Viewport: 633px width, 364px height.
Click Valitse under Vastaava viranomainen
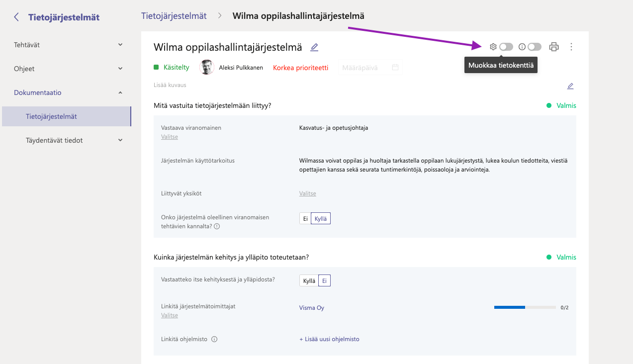pos(170,137)
